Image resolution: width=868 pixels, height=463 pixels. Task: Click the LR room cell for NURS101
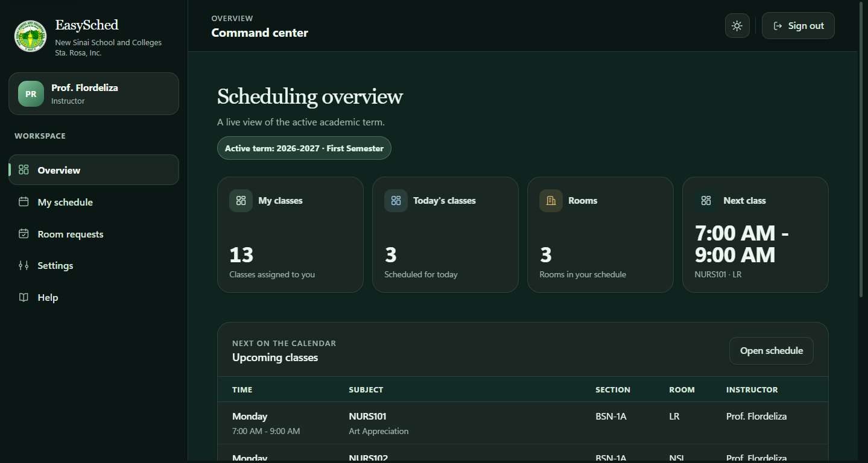coord(674,416)
